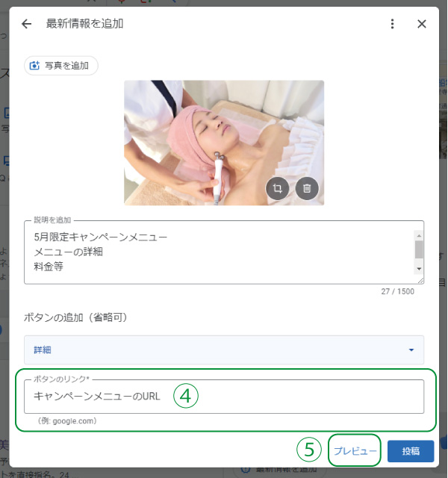Delete the uploaded photo with the trash icon
Image resolution: width=448 pixels, height=478 pixels.
click(x=307, y=189)
